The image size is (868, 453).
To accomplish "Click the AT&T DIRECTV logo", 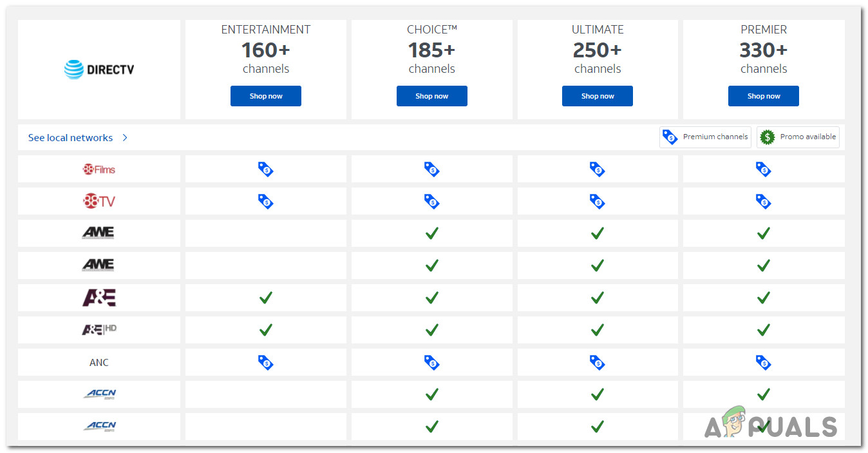I will (99, 70).
